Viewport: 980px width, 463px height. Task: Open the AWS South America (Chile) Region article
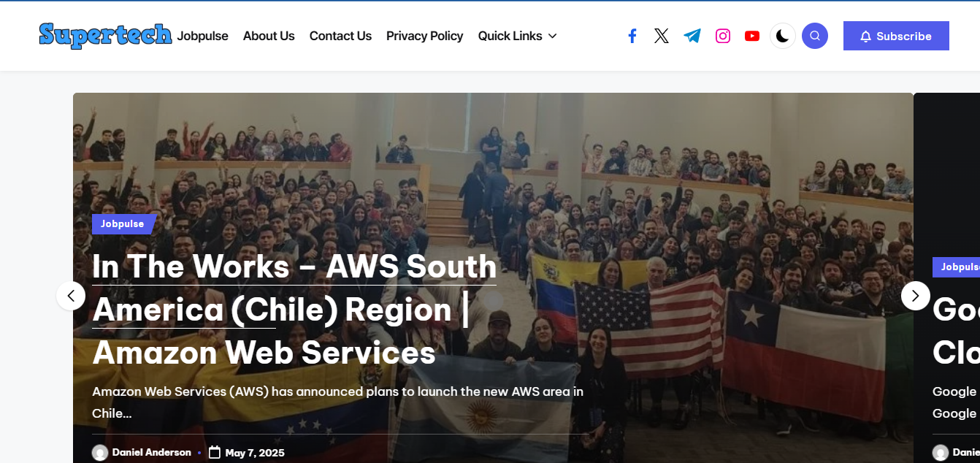pos(294,310)
